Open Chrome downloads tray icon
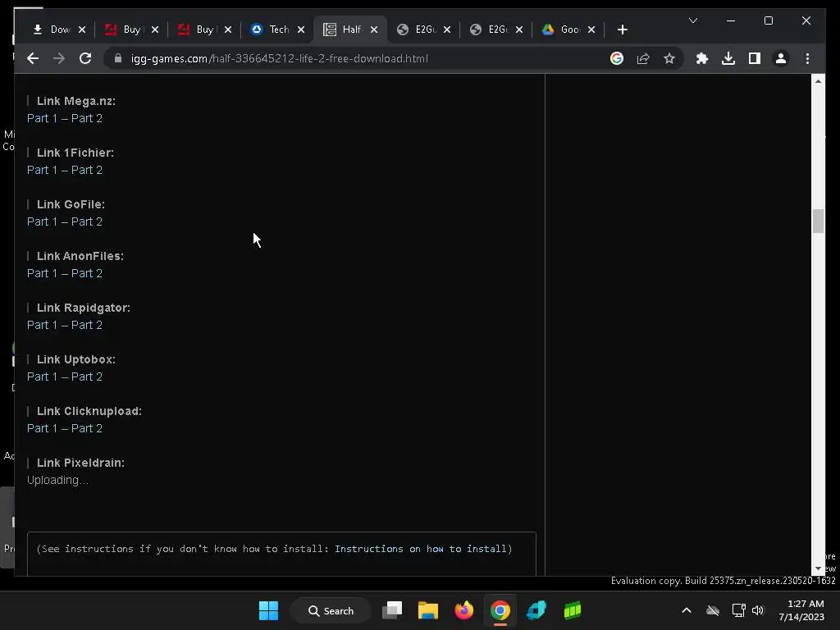Viewport: 840px width, 630px height. tap(728, 58)
